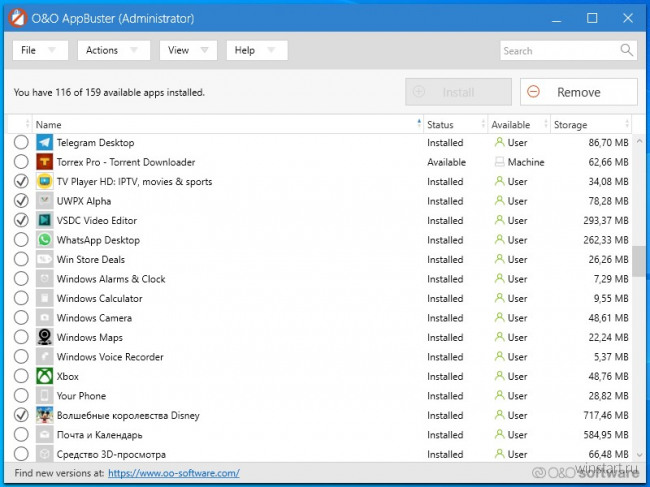Image resolution: width=650 pixels, height=487 pixels.
Task: Uncheck the VSDC Video Editor checkbox
Action: tap(21, 220)
